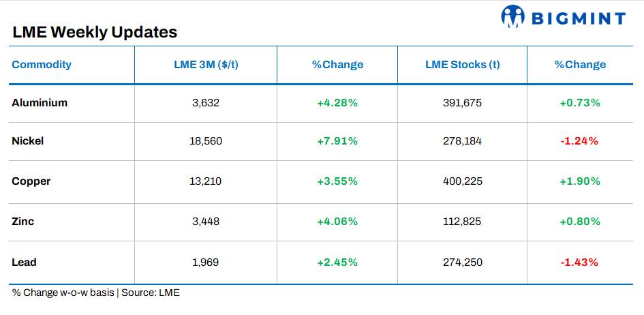Select the Aluminium row label
This screenshot has width=644, height=315.
pos(40,103)
